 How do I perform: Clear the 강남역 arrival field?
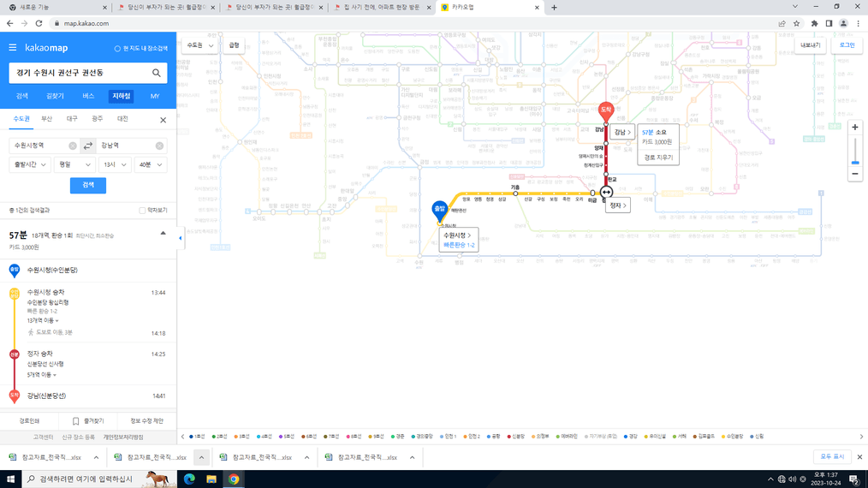(x=159, y=146)
